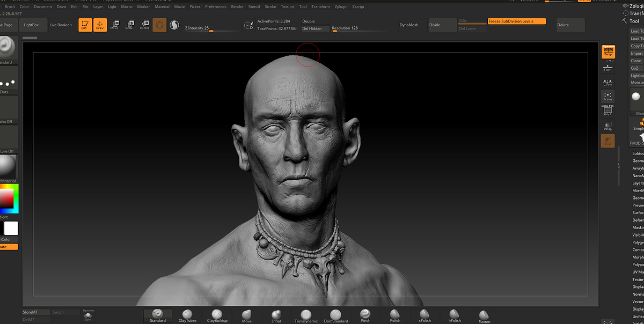Pick the DamStandard brush
Viewport: 644px width, 324px height.
pyautogui.click(x=335, y=315)
